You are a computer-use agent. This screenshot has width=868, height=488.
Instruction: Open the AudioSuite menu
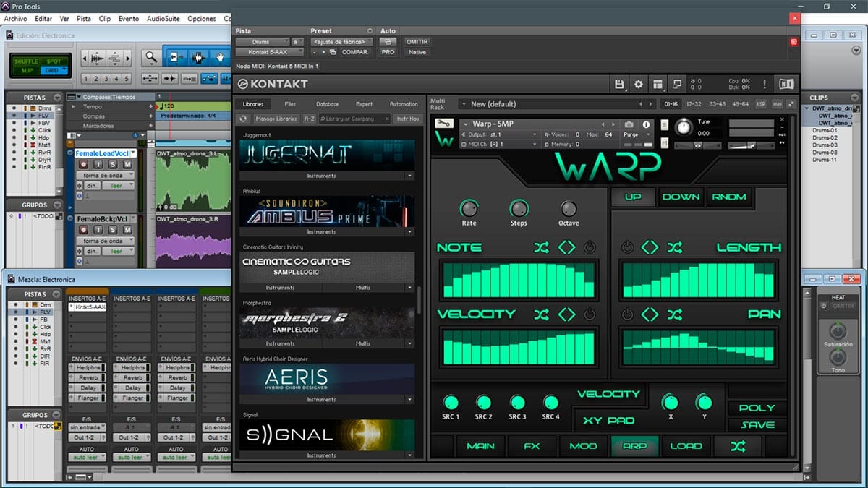163,18
